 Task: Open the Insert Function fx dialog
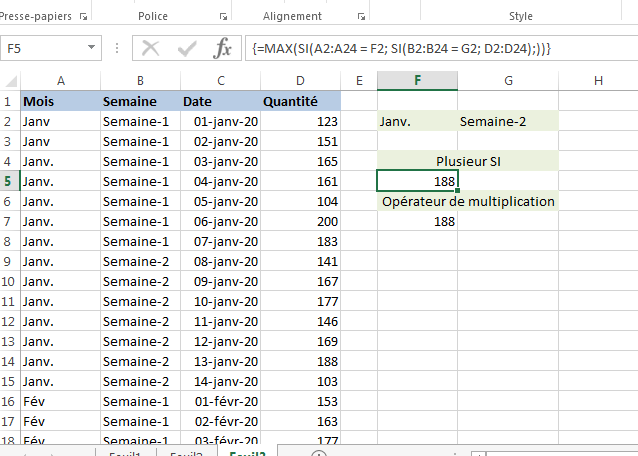click(223, 48)
